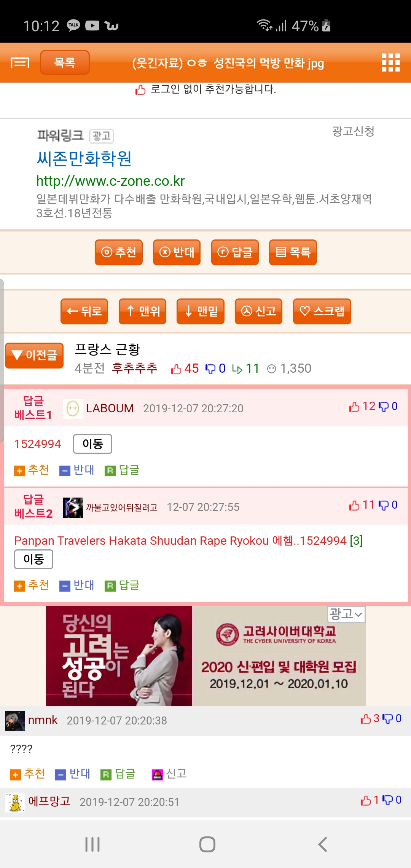The image size is (411, 868).
Task: Open the 광고 ad options chevron
Action: (346, 614)
